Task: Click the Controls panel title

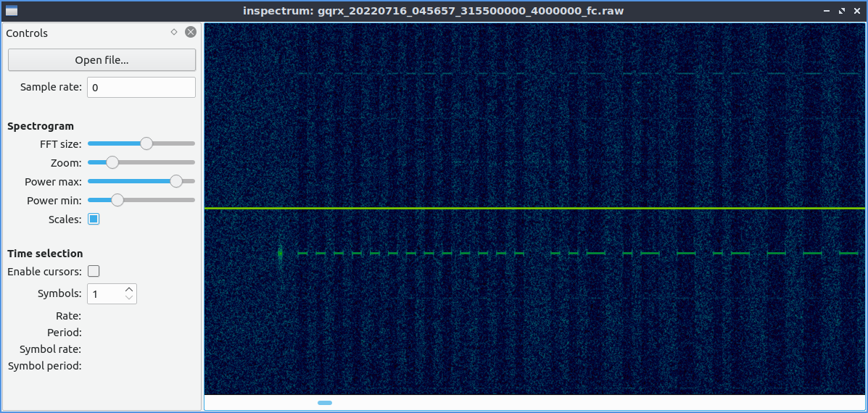Action: 27,33
